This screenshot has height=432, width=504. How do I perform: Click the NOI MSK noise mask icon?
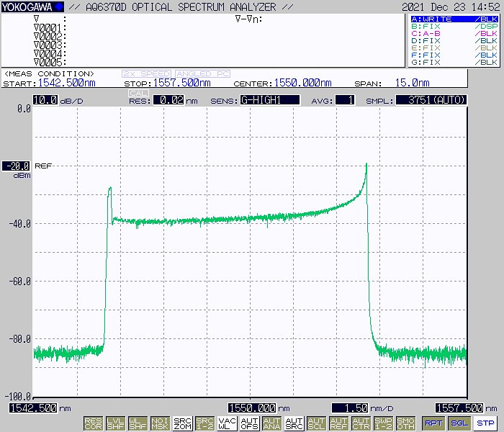pos(161,423)
